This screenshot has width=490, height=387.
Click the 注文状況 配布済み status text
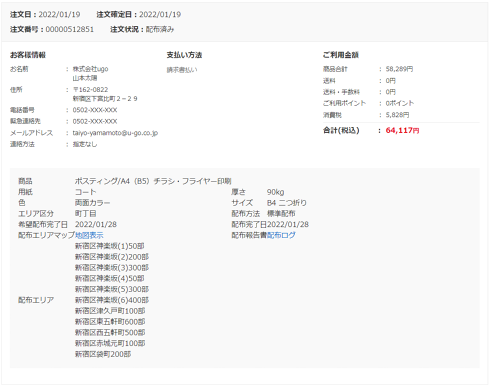(160, 29)
